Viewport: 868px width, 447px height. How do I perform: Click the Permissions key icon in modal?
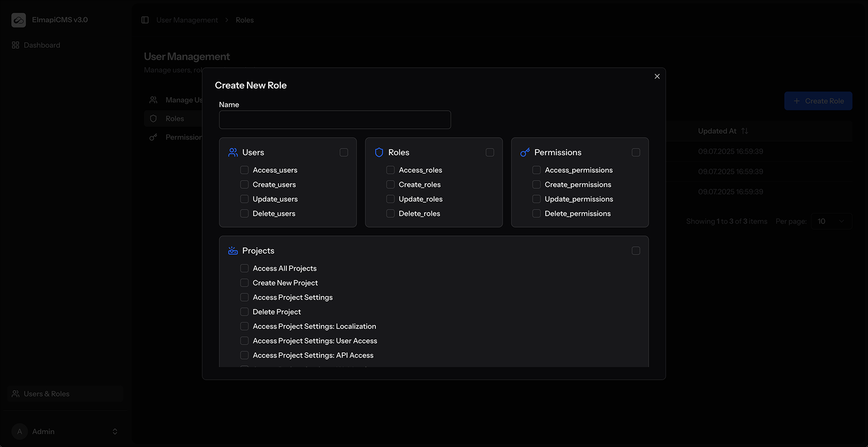tap(525, 152)
